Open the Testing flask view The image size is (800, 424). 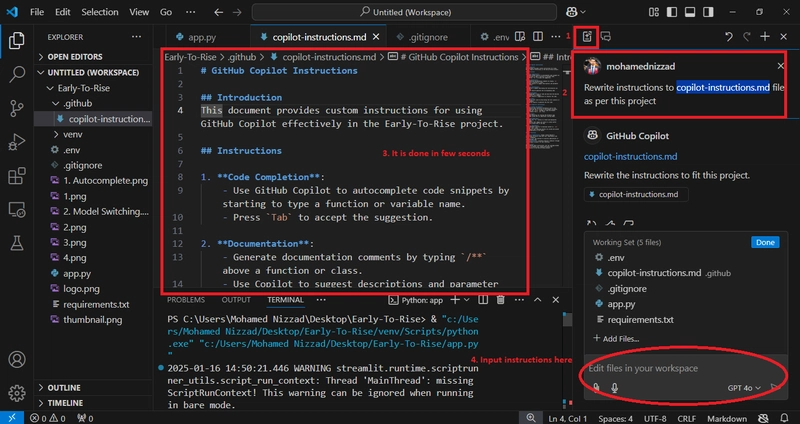(x=16, y=243)
